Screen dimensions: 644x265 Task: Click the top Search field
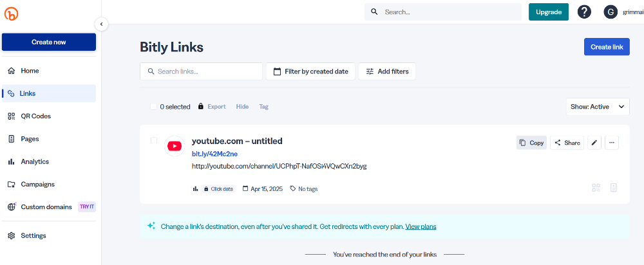tap(443, 12)
